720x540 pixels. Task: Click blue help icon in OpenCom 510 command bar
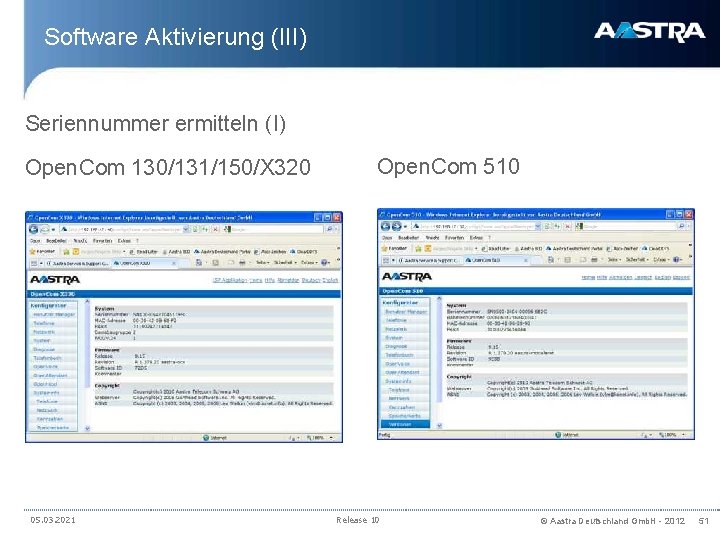pyautogui.click(x=676, y=259)
